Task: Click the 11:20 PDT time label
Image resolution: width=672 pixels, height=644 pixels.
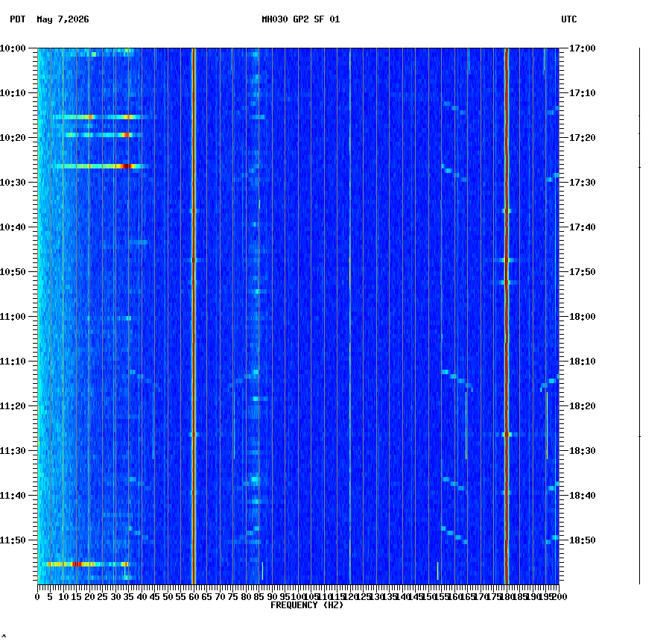Action: 13,406
